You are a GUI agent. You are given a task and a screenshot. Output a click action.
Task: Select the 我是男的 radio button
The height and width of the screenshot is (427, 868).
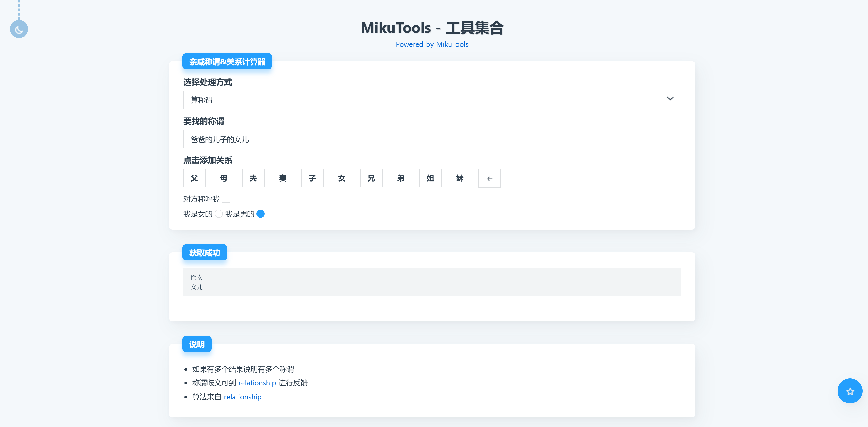(x=260, y=214)
